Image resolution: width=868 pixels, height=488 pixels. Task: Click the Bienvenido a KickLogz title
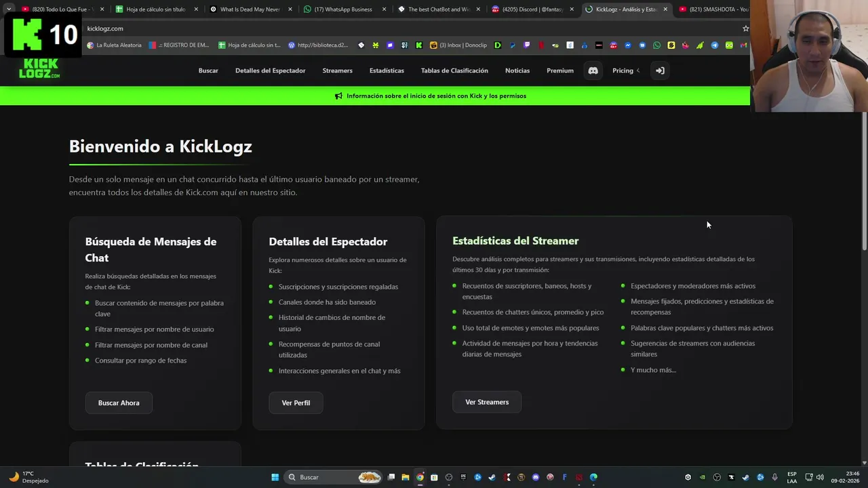[x=161, y=146]
